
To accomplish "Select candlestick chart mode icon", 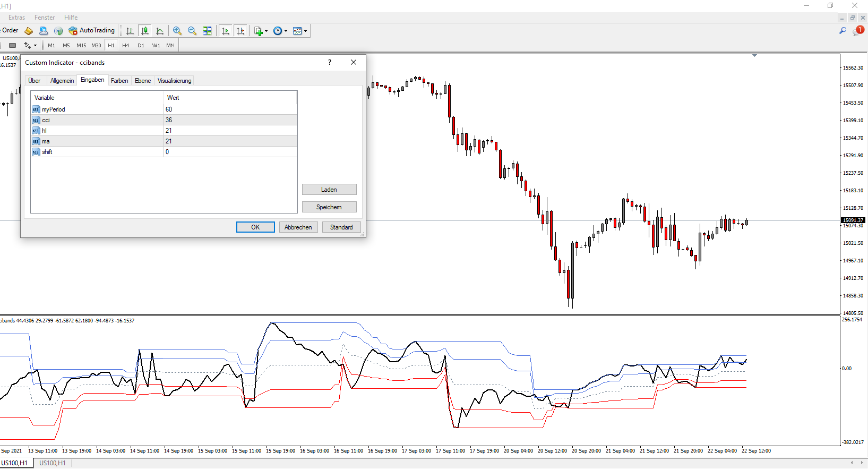I will tap(145, 31).
